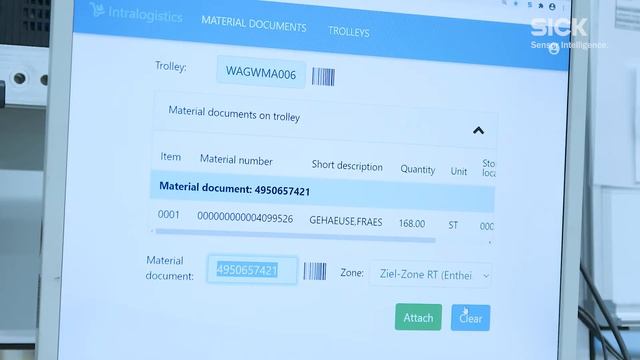Scan barcode icon next to Trolley field
Image resolution: width=640 pixels, height=360 pixels.
pos(323,77)
